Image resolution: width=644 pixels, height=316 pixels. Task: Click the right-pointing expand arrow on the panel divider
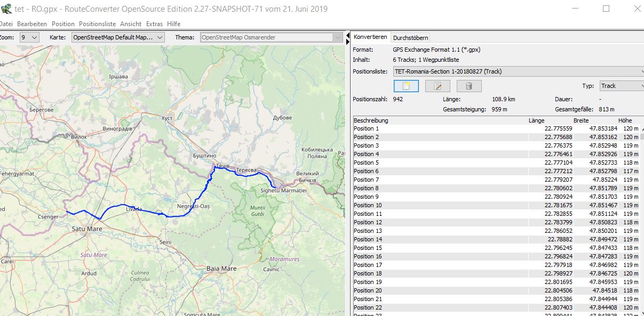pyautogui.click(x=347, y=42)
